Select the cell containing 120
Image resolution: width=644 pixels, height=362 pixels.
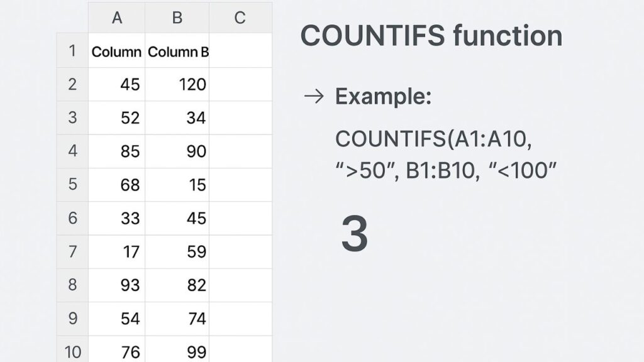coord(177,84)
